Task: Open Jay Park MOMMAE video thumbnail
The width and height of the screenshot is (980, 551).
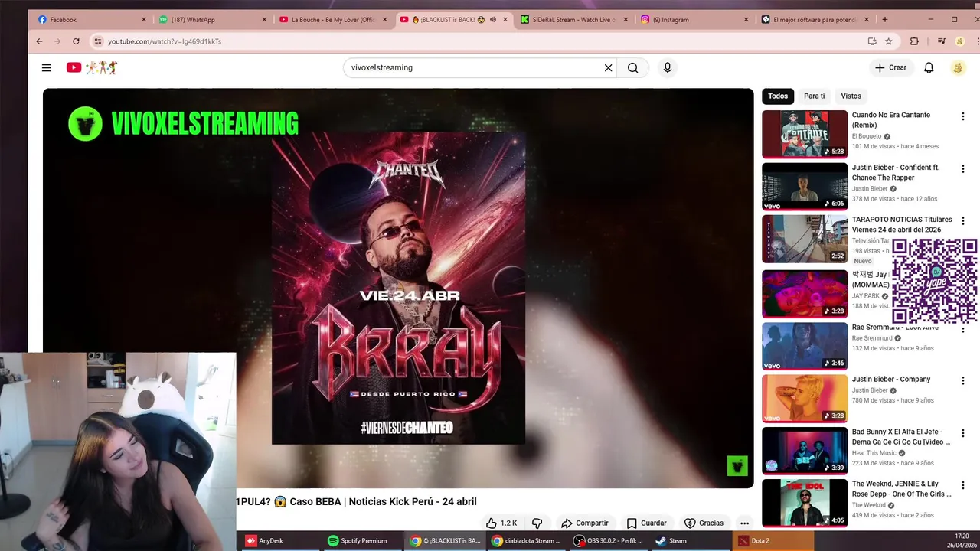Action: click(x=805, y=293)
